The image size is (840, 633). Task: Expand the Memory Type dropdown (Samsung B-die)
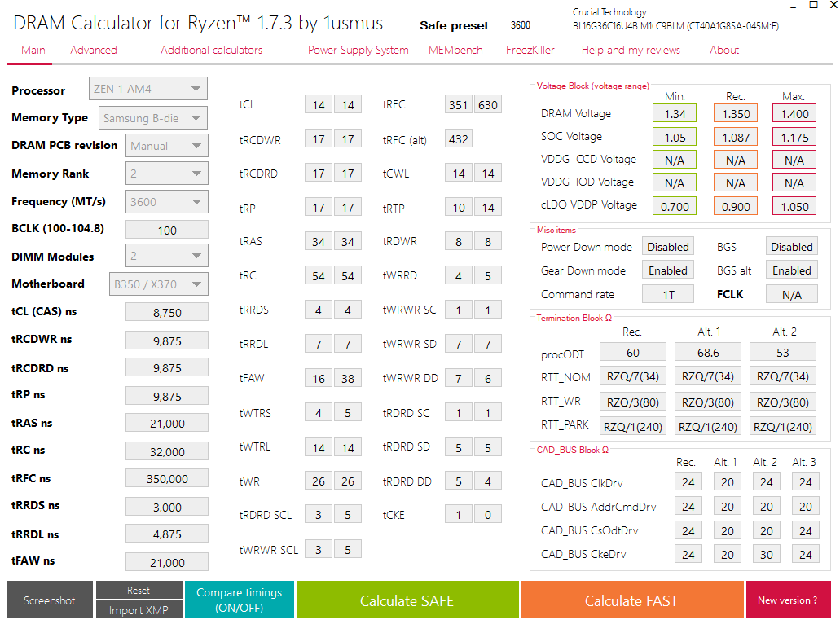click(152, 118)
